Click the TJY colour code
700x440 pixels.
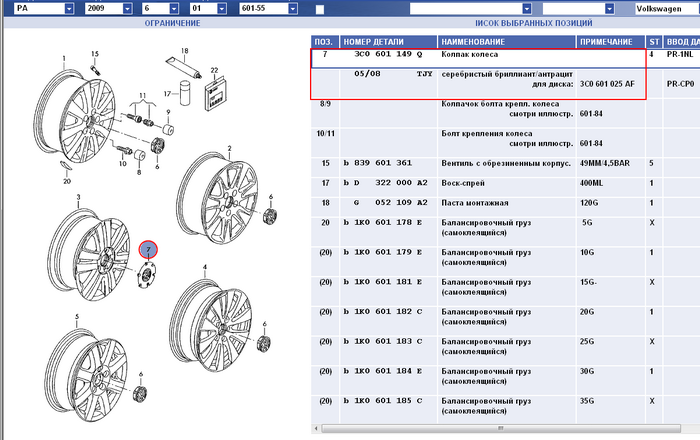point(425,74)
